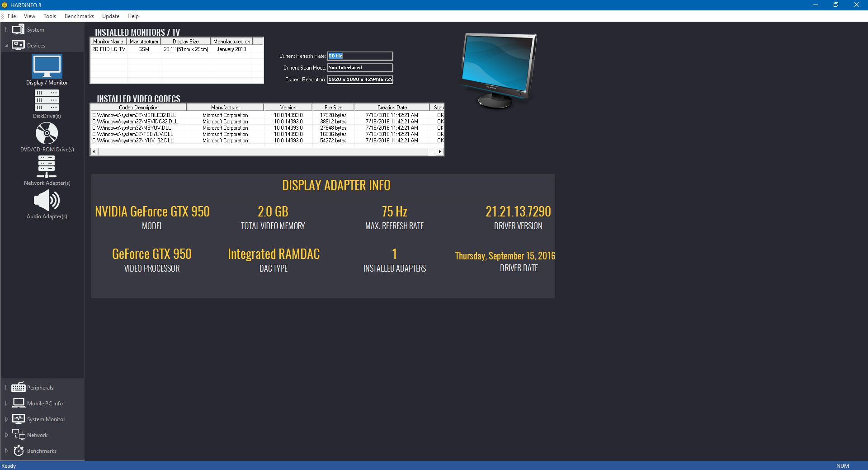
Task: Click the Codec Description column header
Action: pos(138,108)
